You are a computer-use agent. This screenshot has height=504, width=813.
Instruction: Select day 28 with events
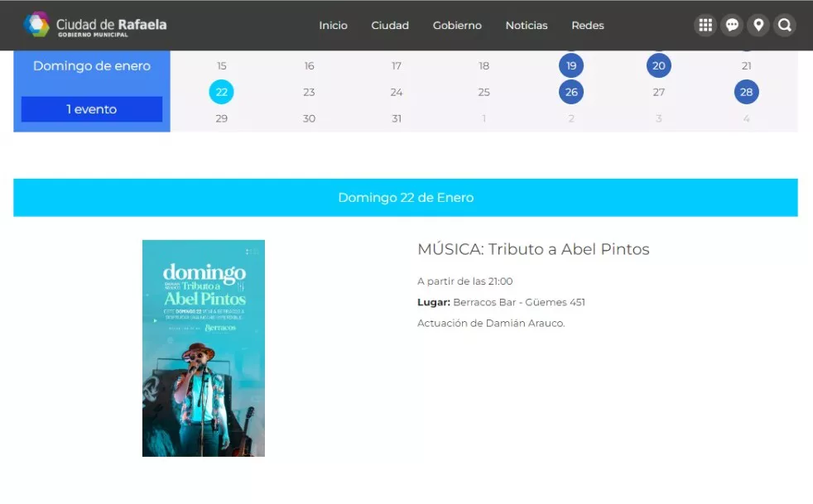tap(747, 92)
